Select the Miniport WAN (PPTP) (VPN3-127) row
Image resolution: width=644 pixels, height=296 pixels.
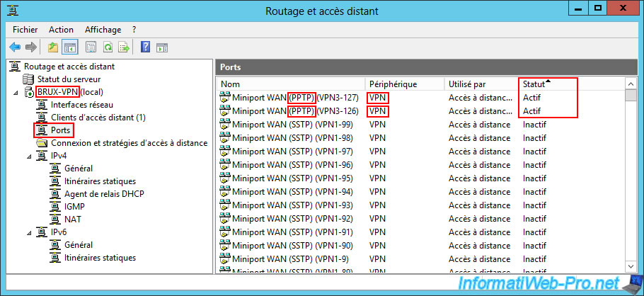[290, 98]
